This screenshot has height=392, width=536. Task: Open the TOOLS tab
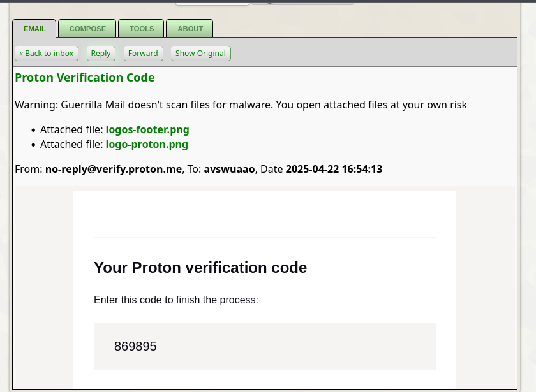[x=141, y=29]
